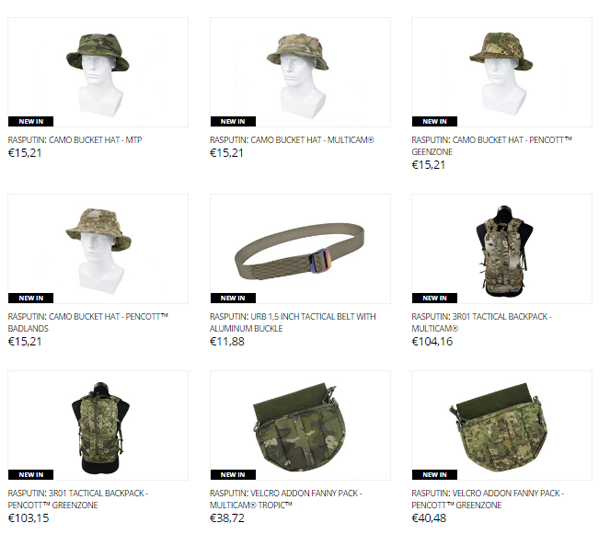Open the Pencott Greenzone bucket hat image
Viewport: 600px width, 549px height.
coord(502,72)
